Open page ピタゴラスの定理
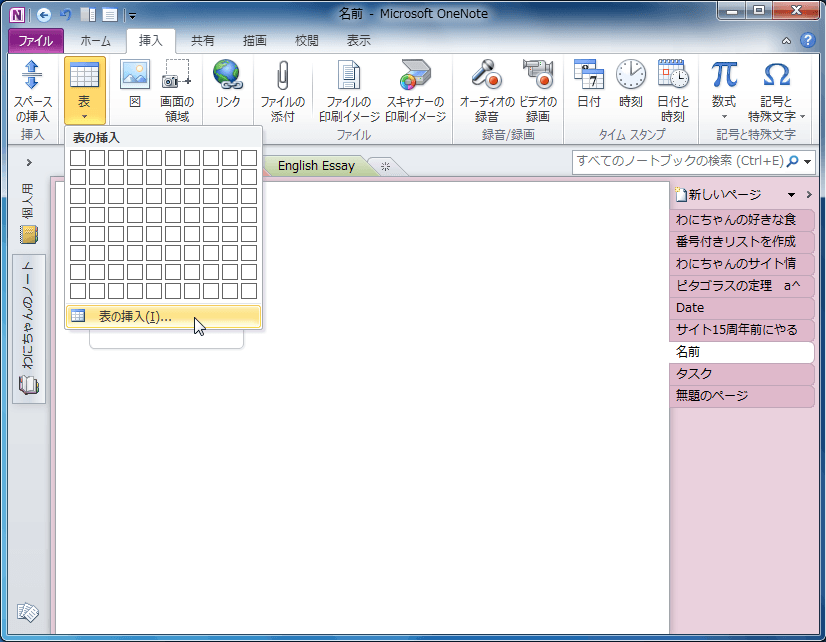Image resolution: width=826 pixels, height=642 pixels. (x=742, y=285)
